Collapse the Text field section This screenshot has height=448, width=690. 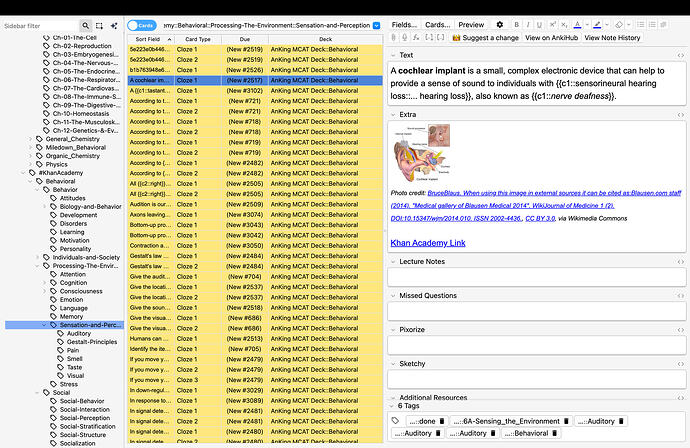pos(393,55)
